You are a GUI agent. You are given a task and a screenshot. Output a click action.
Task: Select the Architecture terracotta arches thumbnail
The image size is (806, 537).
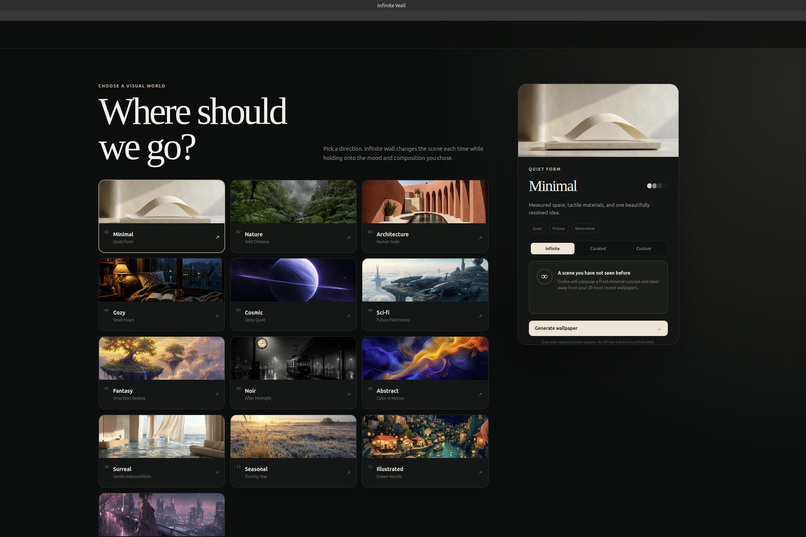(425, 201)
